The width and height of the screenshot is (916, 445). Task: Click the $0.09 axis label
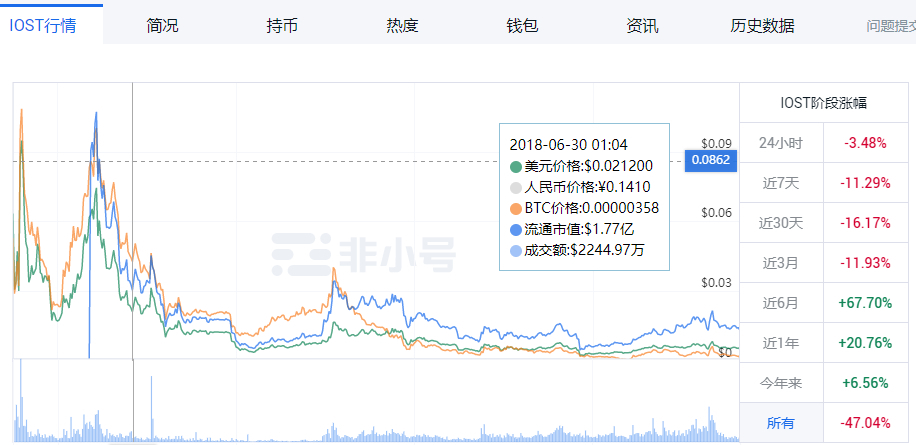pos(716,143)
